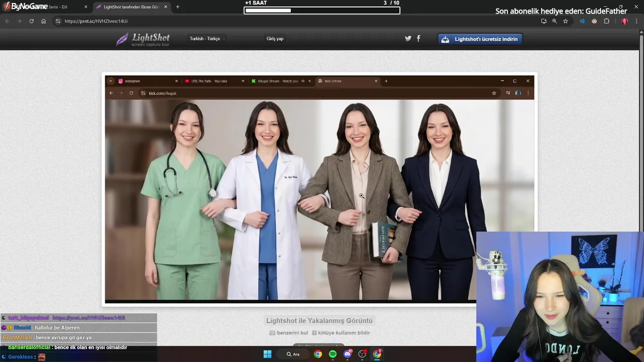
Task: Click the install app icon in address bar
Action: coord(544,21)
